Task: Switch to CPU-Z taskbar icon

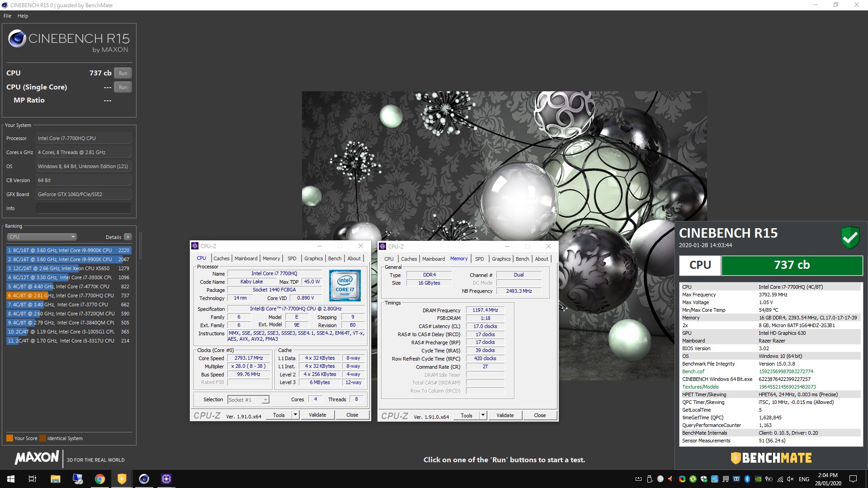Action: [166, 479]
